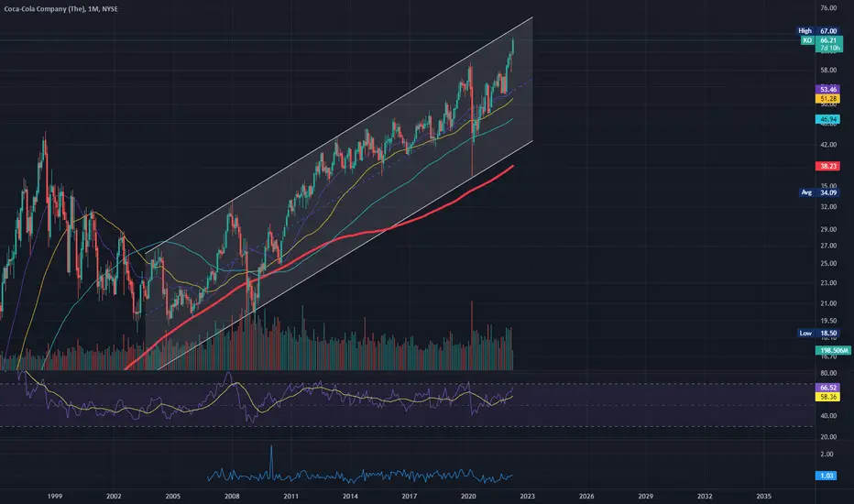The width and height of the screenshot is (854, 504).
Task: Click the 2.00 lower indicator axis value
Action: coord(827,455)
